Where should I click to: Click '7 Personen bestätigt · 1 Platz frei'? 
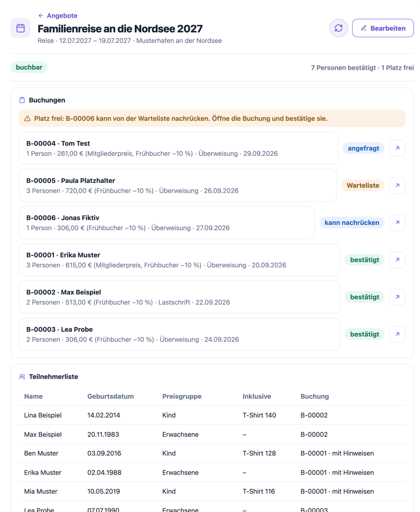pyautogui.click(x=362, y=68)
